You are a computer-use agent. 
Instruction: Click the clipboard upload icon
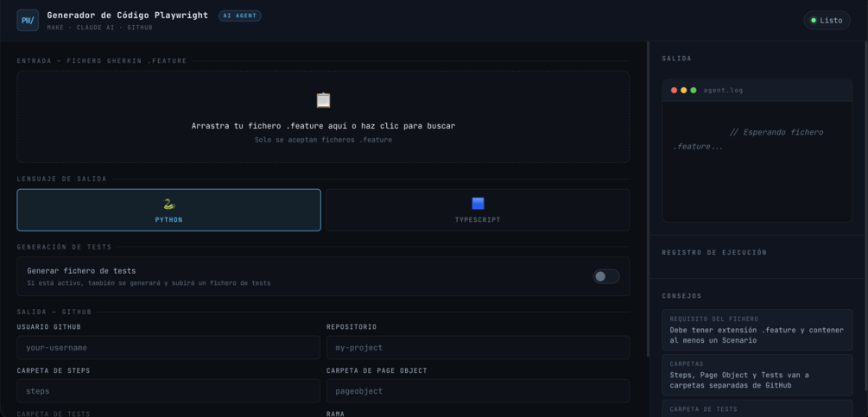point(323,100)
